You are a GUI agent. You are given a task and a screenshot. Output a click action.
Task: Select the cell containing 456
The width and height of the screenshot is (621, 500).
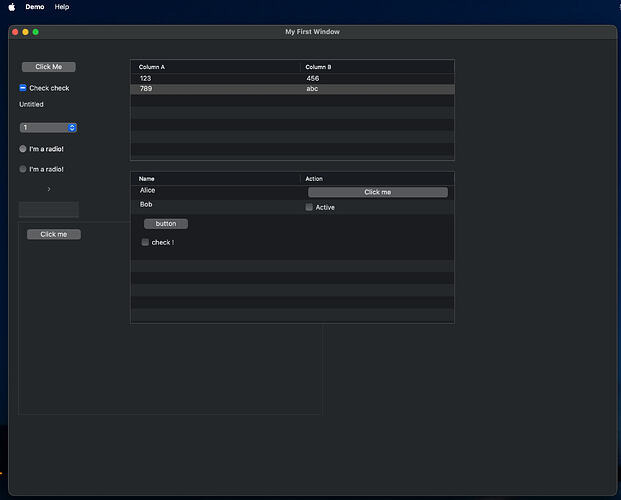tap(312, 78)
